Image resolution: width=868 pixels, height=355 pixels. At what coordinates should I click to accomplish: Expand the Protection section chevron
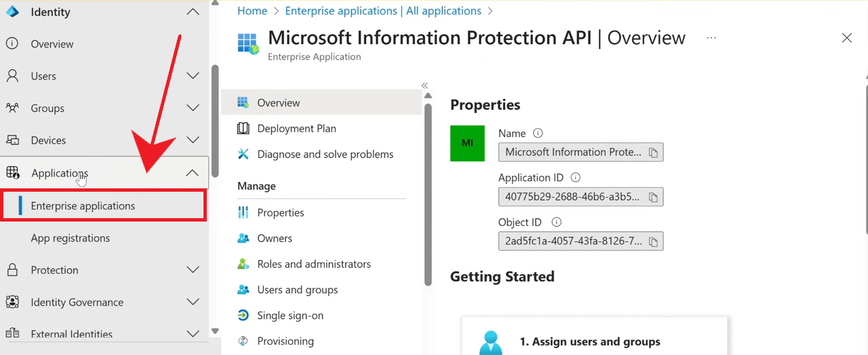coord(193,270)
